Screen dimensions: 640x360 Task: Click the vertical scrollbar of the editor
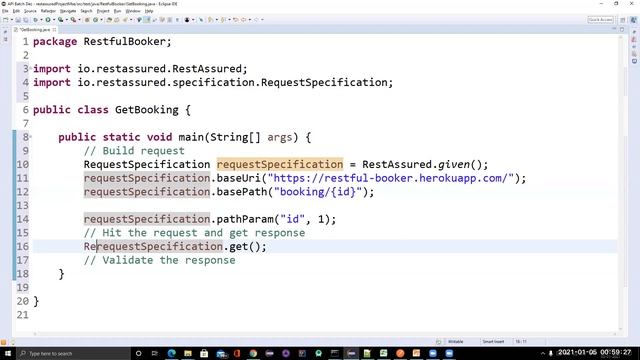coord(621,182)
